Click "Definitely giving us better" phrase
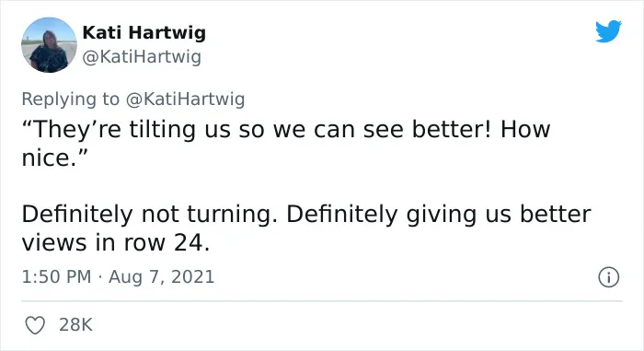The width and height of the screenshot is (644, 351). tap(439, 214)
